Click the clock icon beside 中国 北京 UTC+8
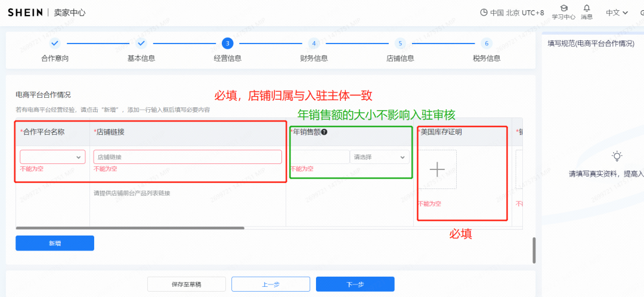Screen dimensions: 644x297 pyautogui.click(x=484, y=13)
